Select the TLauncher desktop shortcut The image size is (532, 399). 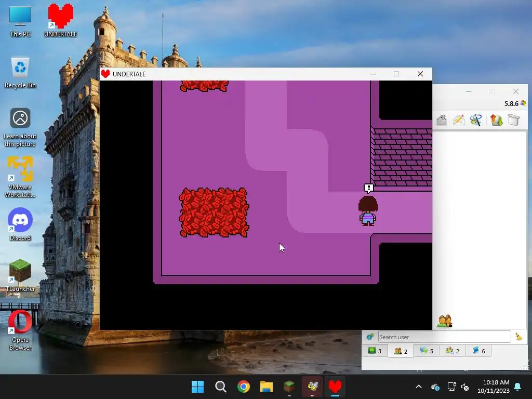click(x=20, y=275)
